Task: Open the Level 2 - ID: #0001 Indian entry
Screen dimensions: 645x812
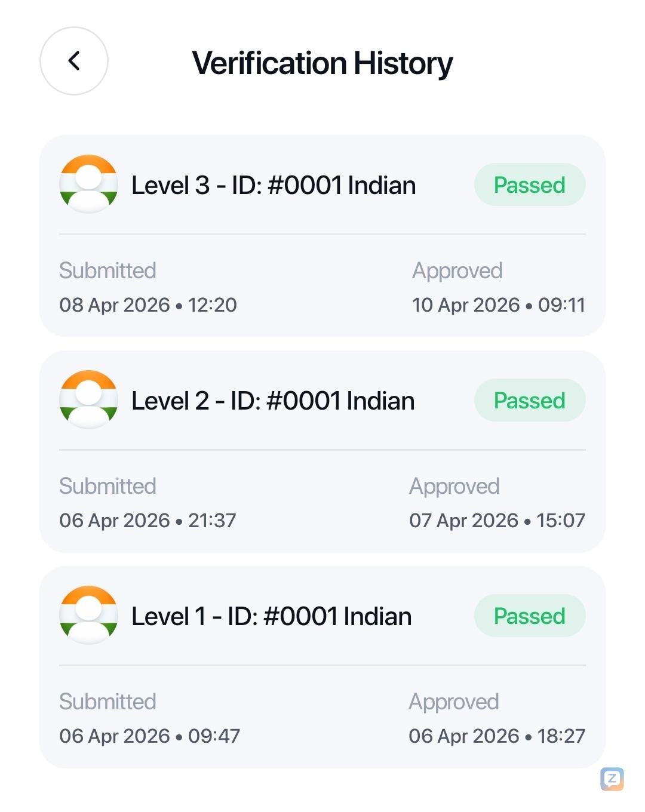Action: (x=273, y=401)
